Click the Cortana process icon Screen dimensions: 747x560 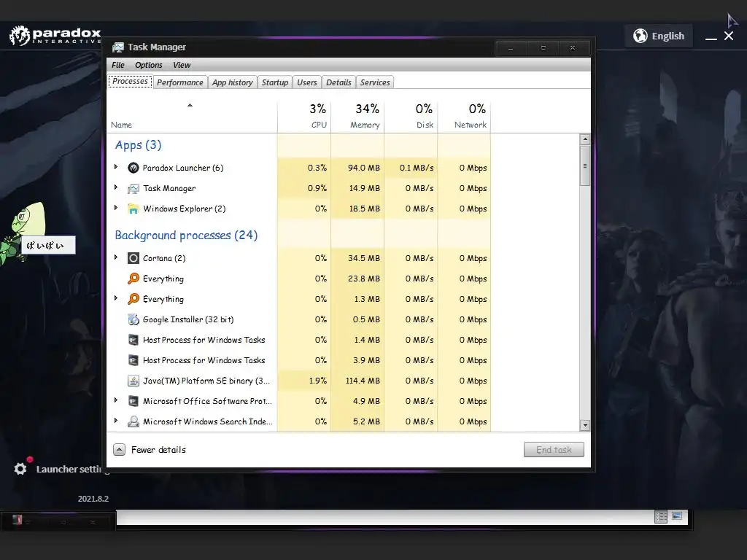133,258
